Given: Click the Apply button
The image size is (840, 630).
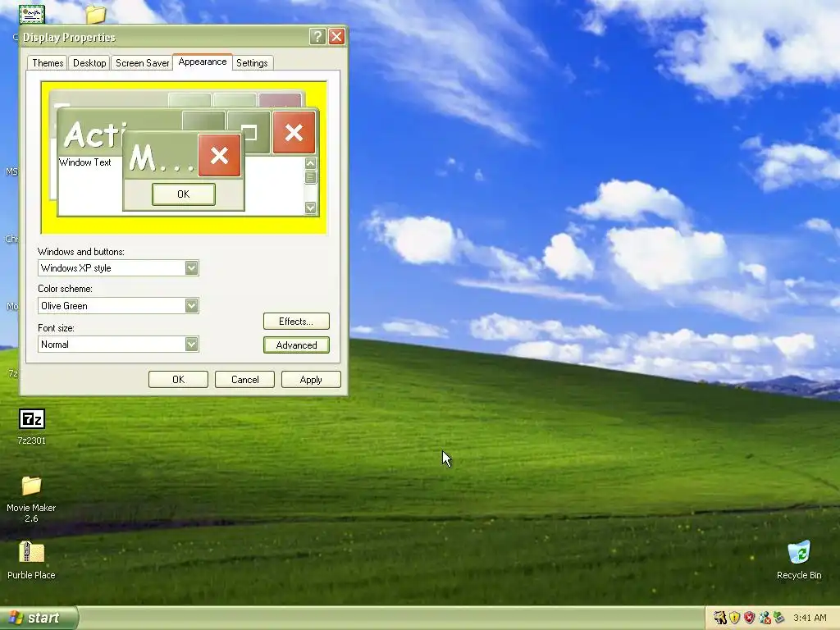Looking at the screenshot, I should tap(311, 379).
